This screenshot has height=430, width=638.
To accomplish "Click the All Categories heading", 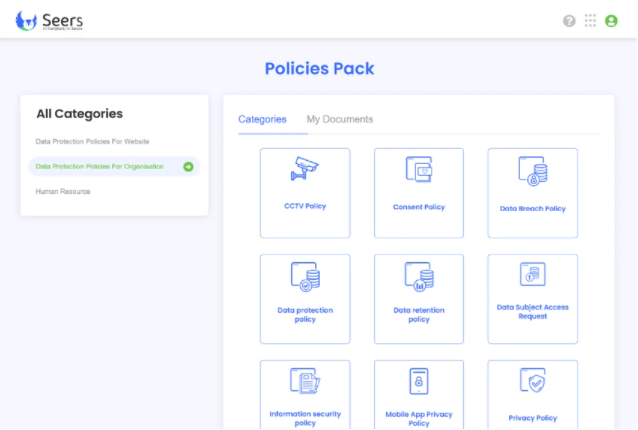I will (x=79, y=114).
